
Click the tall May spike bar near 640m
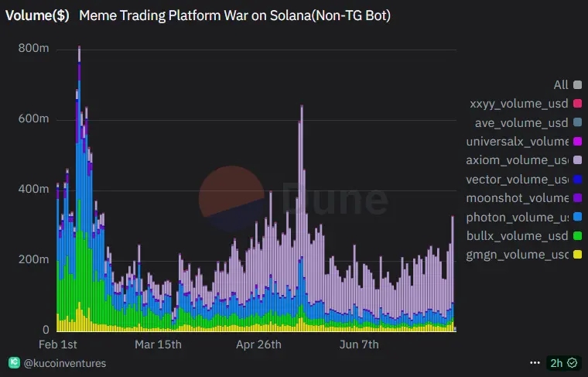[302, 218]
